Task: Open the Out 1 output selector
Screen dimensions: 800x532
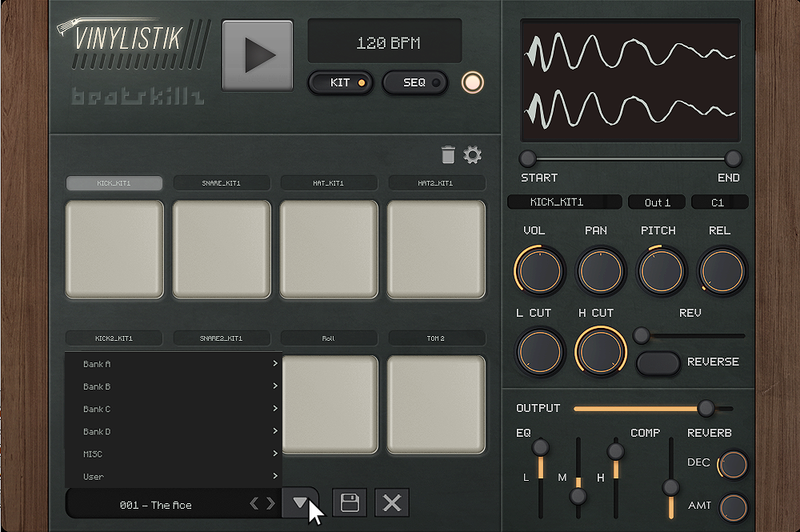Action: [657, 203]
